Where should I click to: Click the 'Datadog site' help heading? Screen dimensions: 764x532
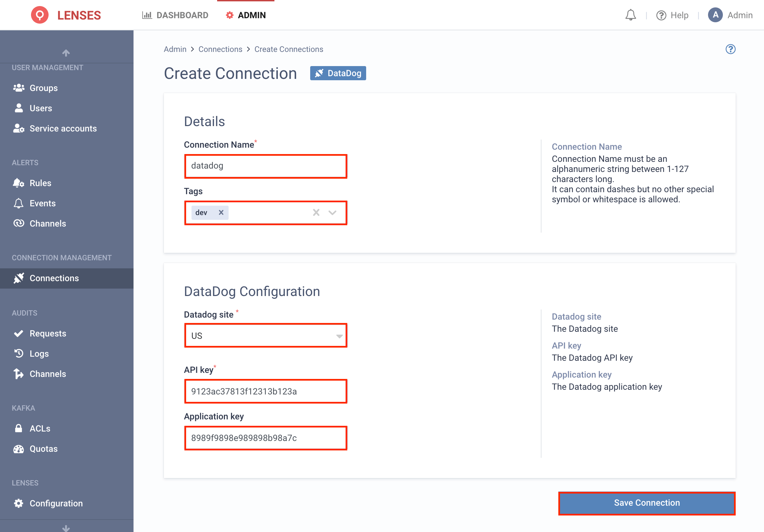pos(577,317)
